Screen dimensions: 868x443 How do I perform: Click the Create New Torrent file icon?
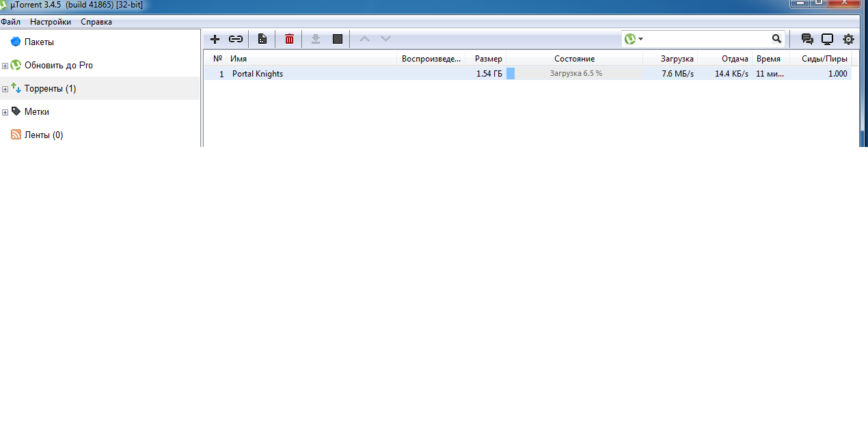(262, 40)
